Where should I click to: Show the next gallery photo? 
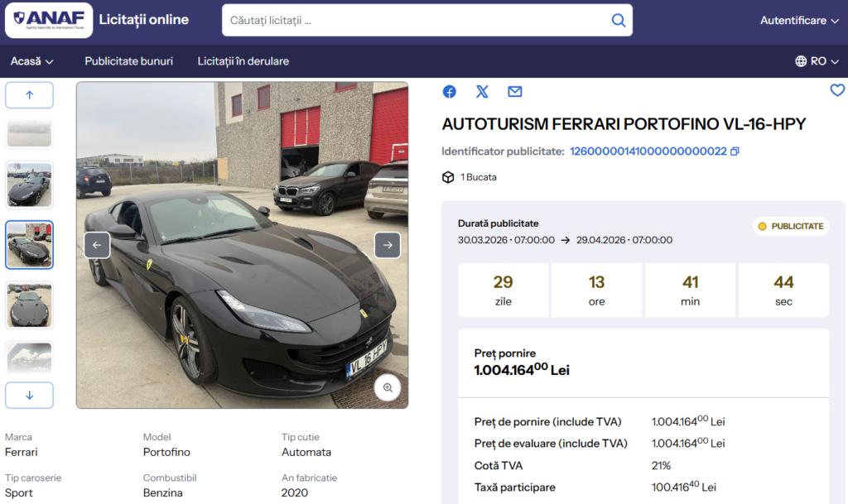point(388,245)
